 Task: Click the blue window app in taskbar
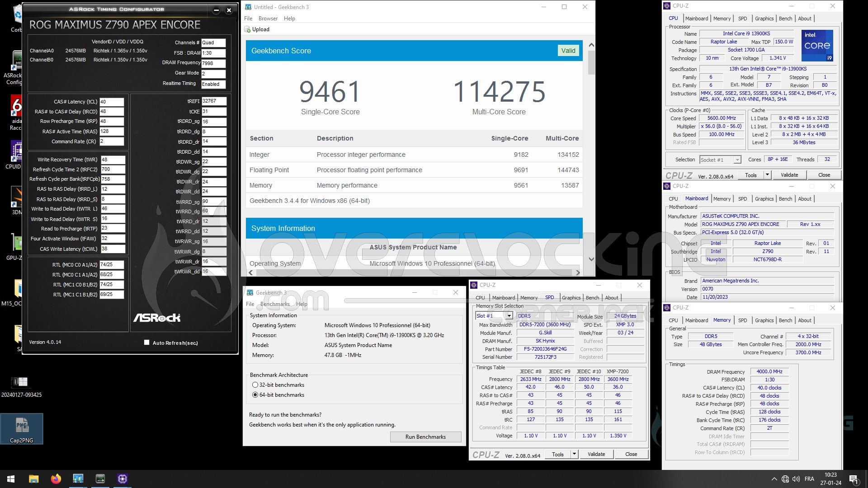(x=78, y=479)
